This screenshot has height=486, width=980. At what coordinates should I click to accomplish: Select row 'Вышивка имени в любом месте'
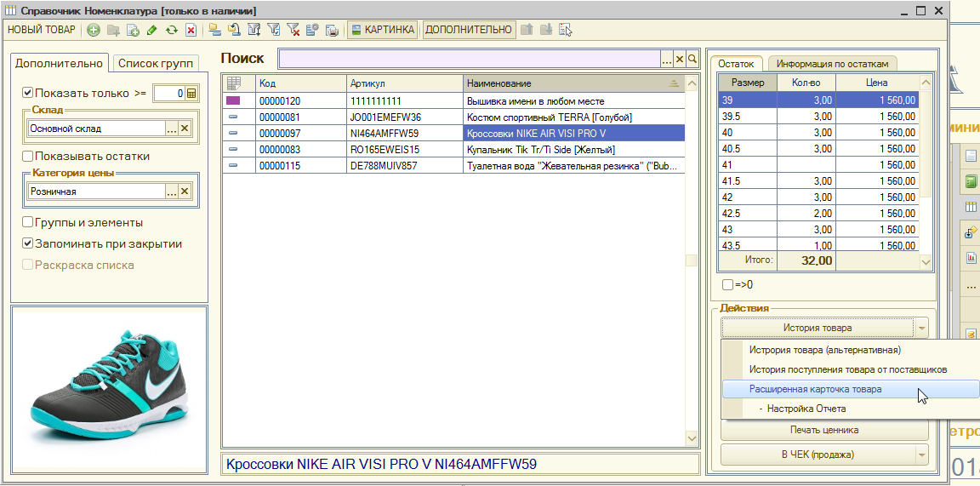point(453,100)
